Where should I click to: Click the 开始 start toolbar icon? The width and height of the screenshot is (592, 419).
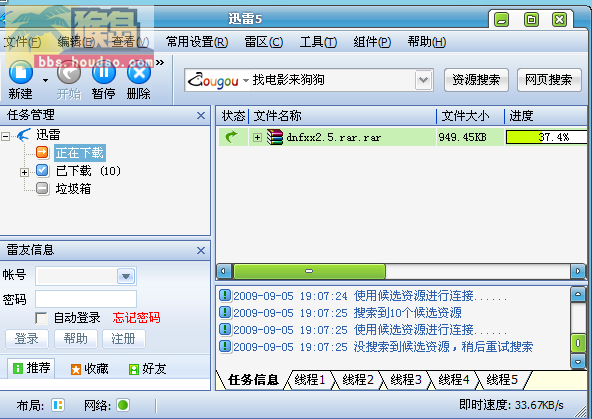[x=69, y=73]
